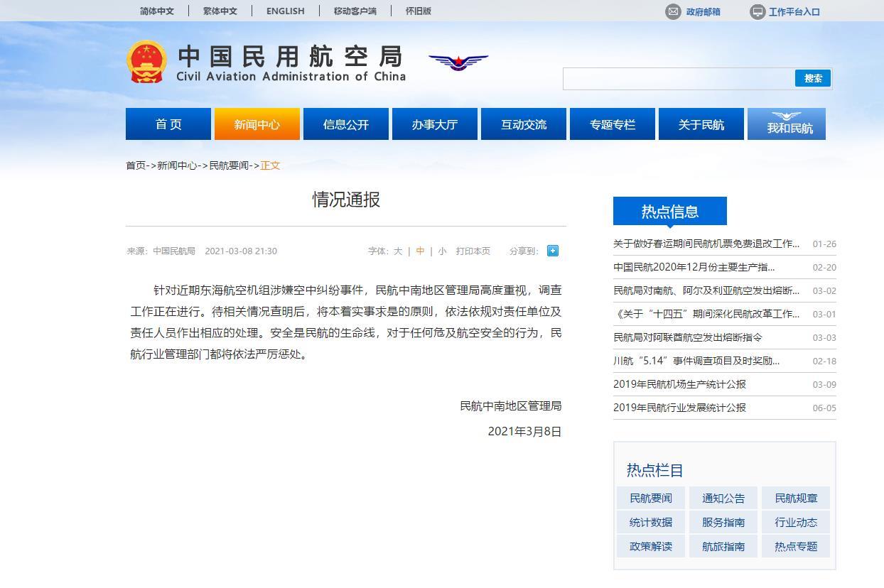Screen dimensions: 884x588
Task: Open 互动交流 navigation tab
Action: tap(524, 124)
